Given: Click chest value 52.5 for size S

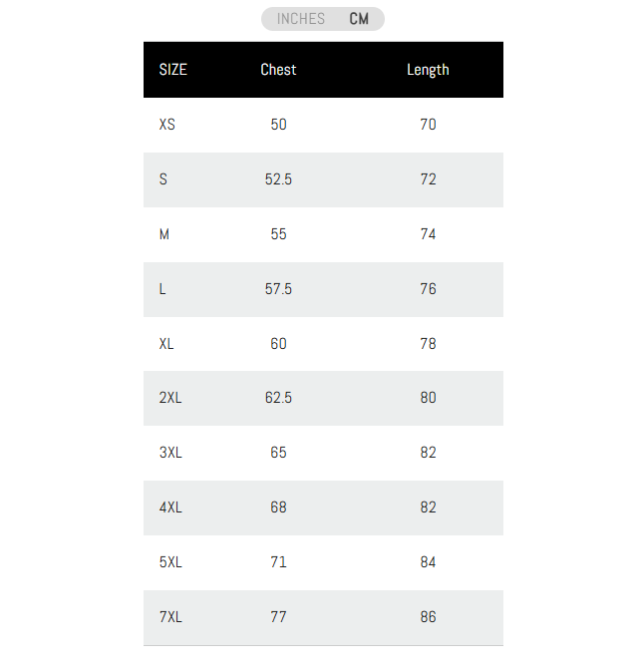Looking at the screenshot, I should tap(278, 179).
